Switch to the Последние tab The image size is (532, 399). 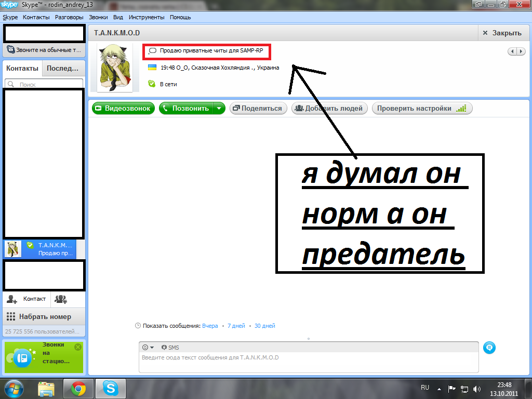click(x=62, y=69)
